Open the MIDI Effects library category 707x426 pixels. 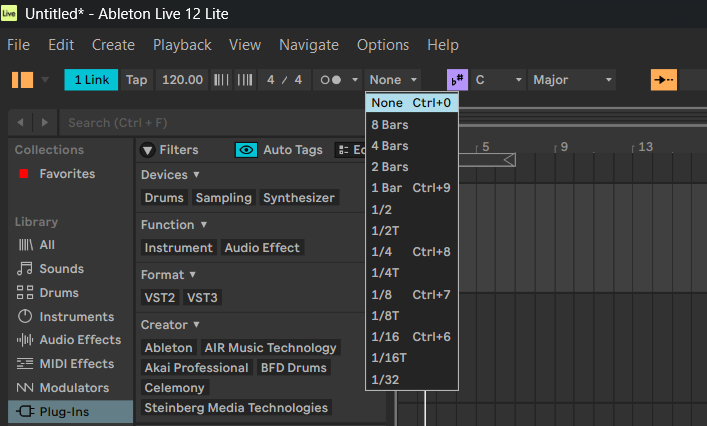65,364
